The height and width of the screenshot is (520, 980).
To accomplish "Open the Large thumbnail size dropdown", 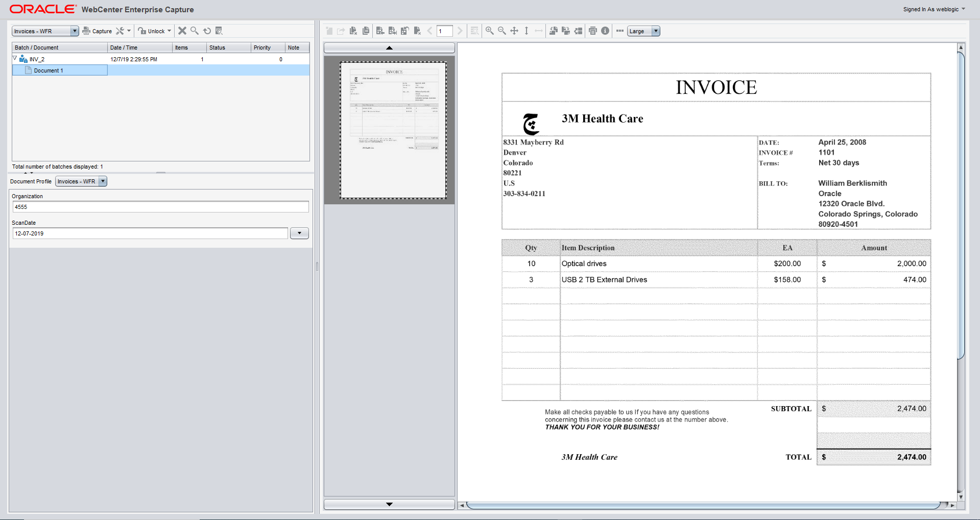I will click(x=656, y=31).
